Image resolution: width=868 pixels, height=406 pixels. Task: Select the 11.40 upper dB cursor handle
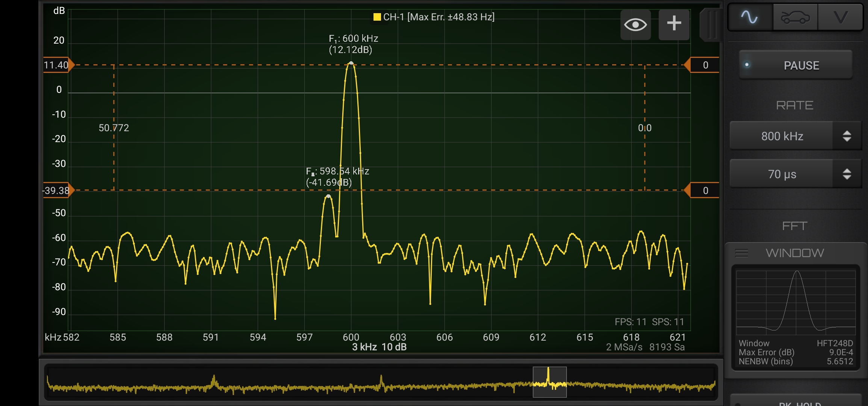[59, 65]
